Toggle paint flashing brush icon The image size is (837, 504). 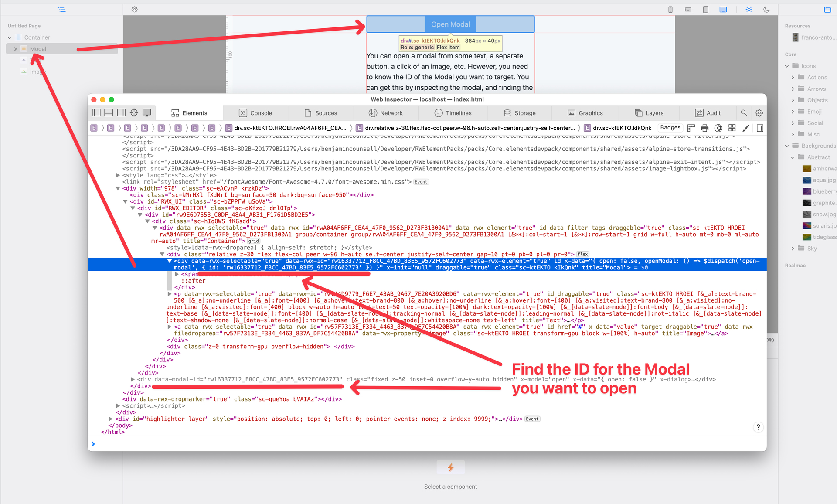coord(746,128)
